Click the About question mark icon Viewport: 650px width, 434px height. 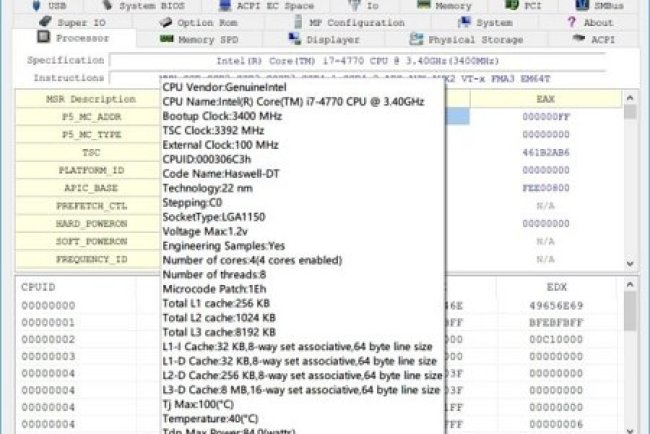[x=572, y=22]
